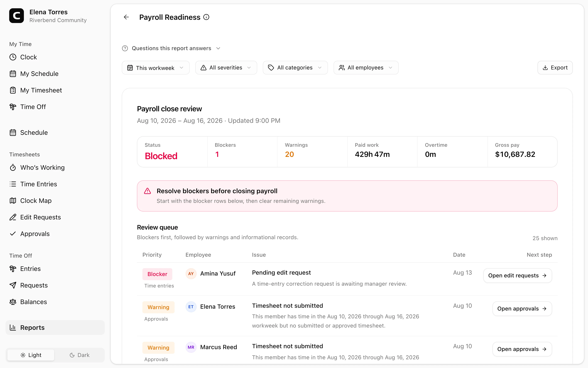Click the Warning badge in Marcus Reed row
The image size is (588, 368).
[158, 348]
